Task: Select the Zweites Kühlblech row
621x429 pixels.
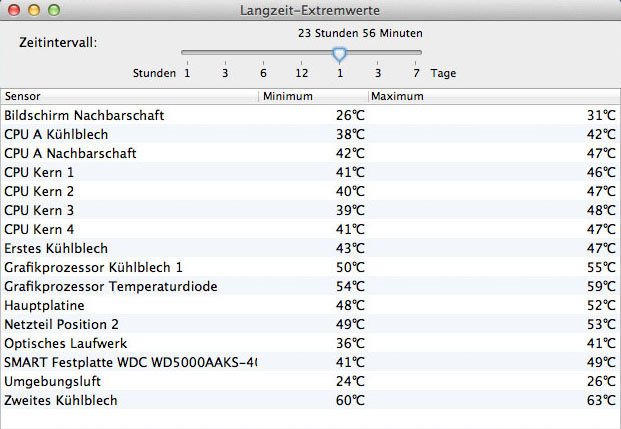Action: tap(310, 400)
